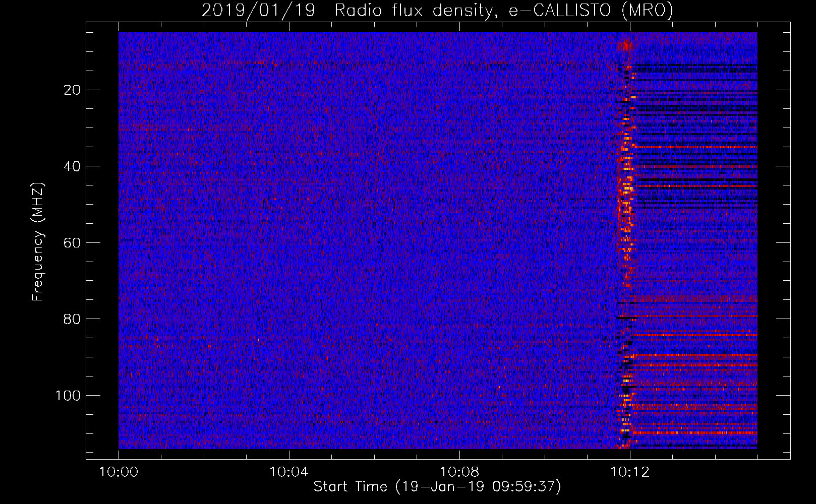Click the '10:12' time tick label
This screenshot has height=504, width=816.
pos(630,472)
